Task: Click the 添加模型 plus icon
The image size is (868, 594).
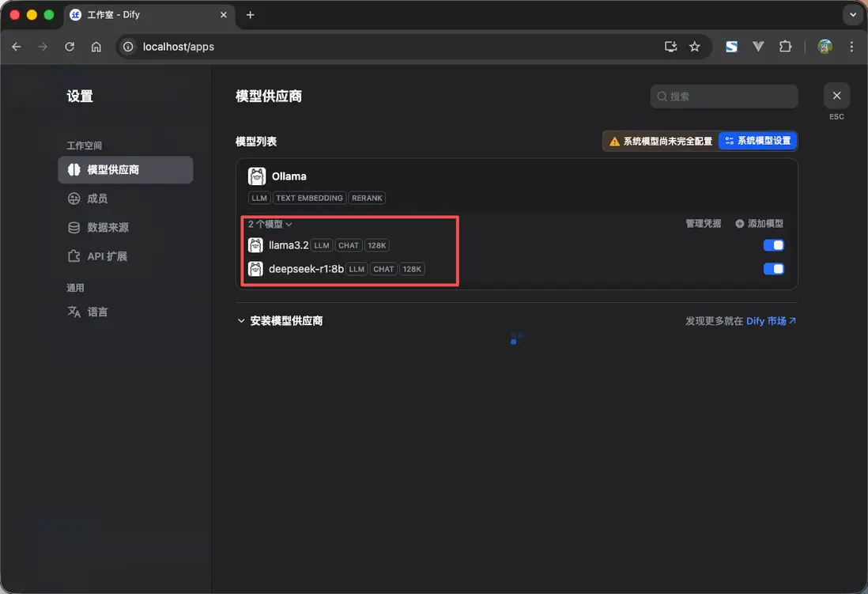Action: [x=739, y=223]
